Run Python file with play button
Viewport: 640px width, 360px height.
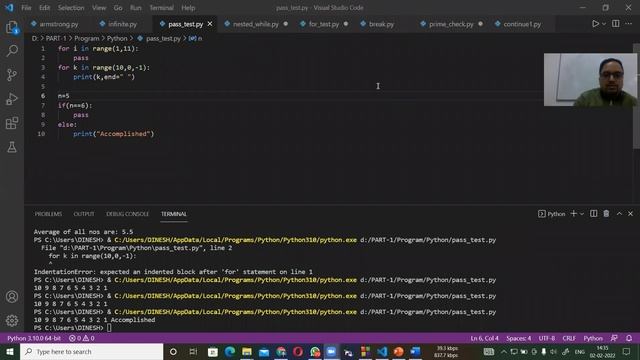(x=596, y=24)
